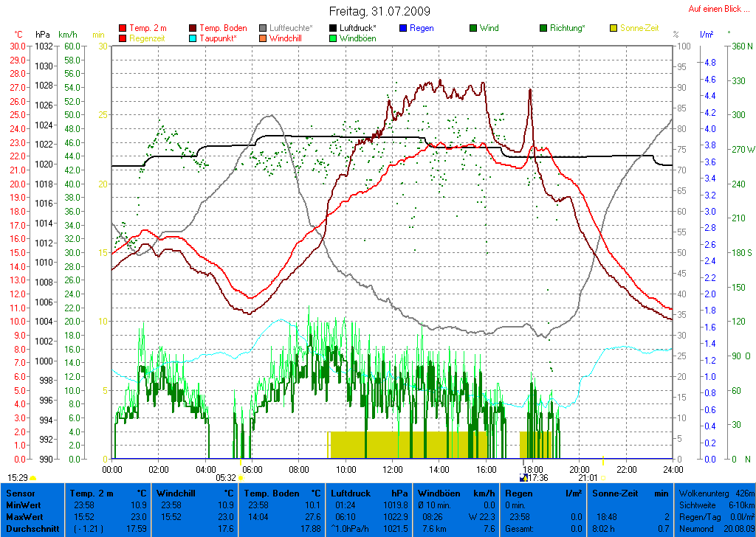756x537 pixels.
Task: Click the blue Regen legend square
Action: [404, 28]
